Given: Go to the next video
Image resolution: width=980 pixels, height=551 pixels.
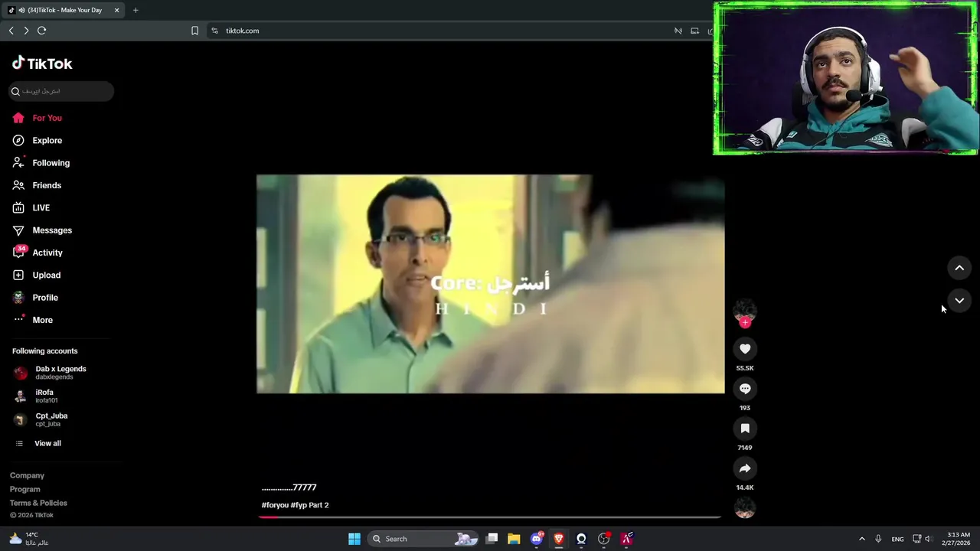Looking at the screenshot, I should 959,301.
